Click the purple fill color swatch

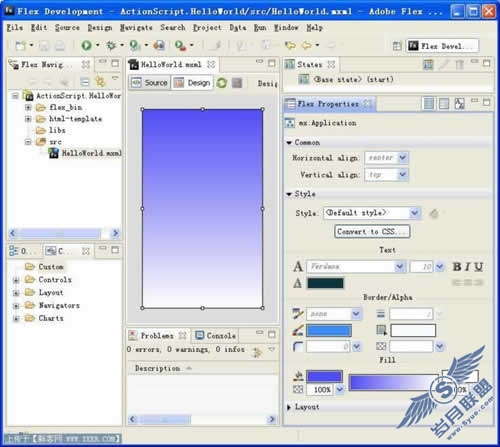point(324,377)
